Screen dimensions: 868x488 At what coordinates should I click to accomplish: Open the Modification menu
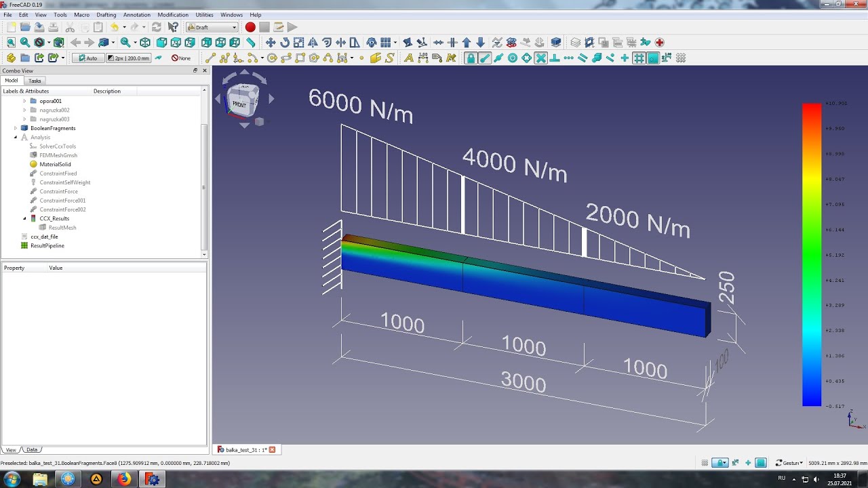point(173,14)
